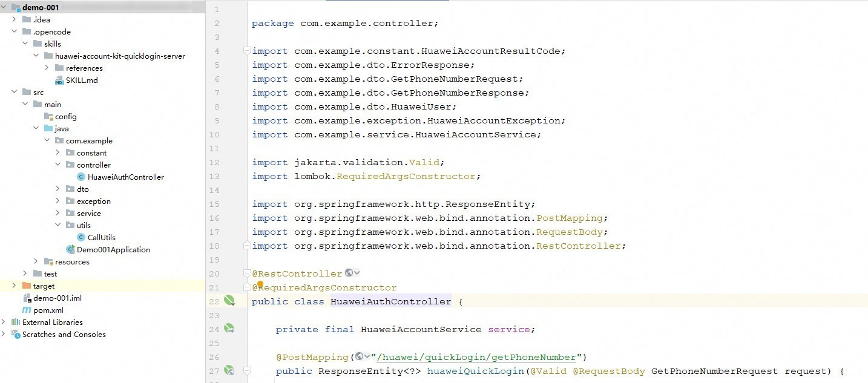Expand External Libraries node arrow
Viewport: 868px width, 383px height.
pyautogui.click(x=4, y=322)
